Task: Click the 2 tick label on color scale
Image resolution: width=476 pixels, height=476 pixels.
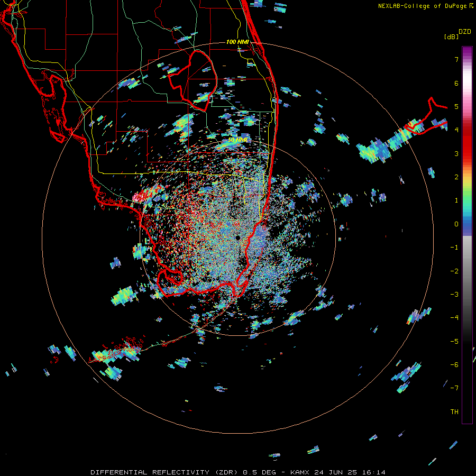Action: 456,177
